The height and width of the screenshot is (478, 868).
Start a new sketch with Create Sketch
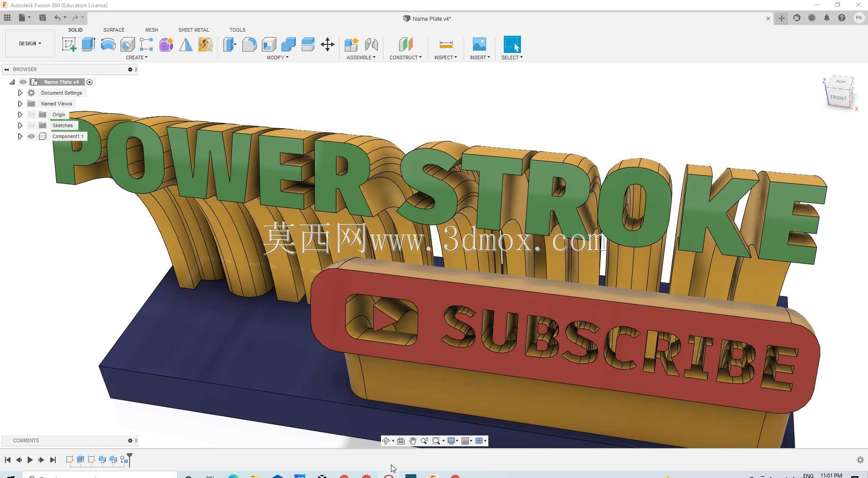point(69,44)
